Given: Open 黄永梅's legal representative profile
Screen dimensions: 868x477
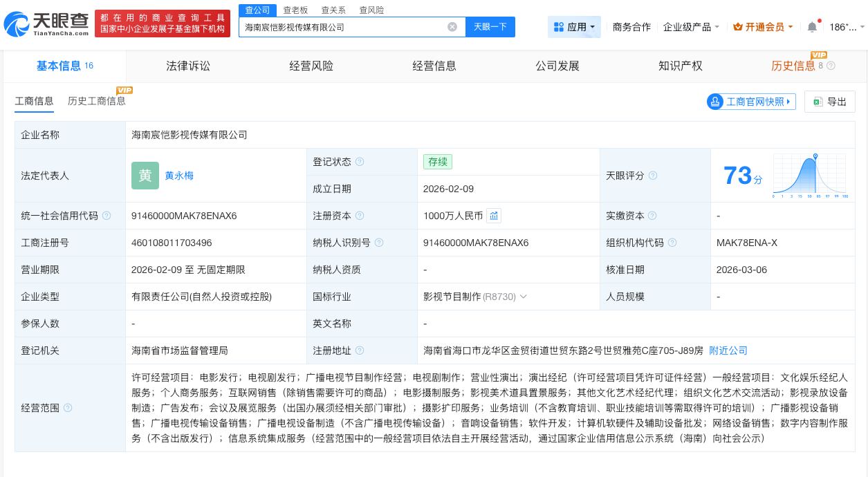Looking at the screenshot, I should 179,176.
